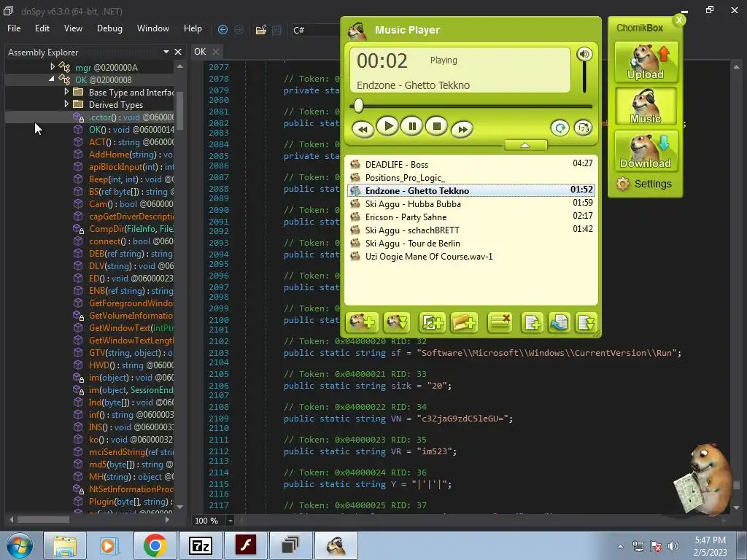
Task: Open the 100 % zoom dropdown
Action: 230,521
